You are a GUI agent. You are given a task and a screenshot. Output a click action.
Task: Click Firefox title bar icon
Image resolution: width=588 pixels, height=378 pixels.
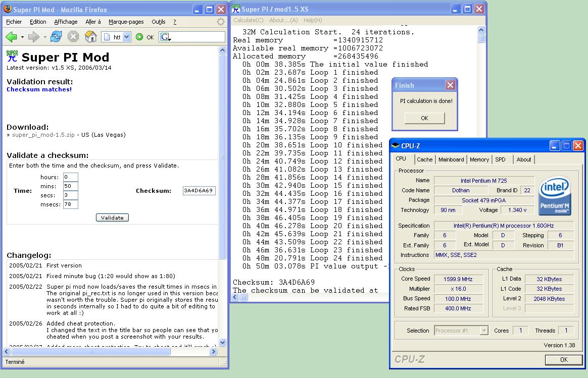pyautogui.click(x=8, y=9)
